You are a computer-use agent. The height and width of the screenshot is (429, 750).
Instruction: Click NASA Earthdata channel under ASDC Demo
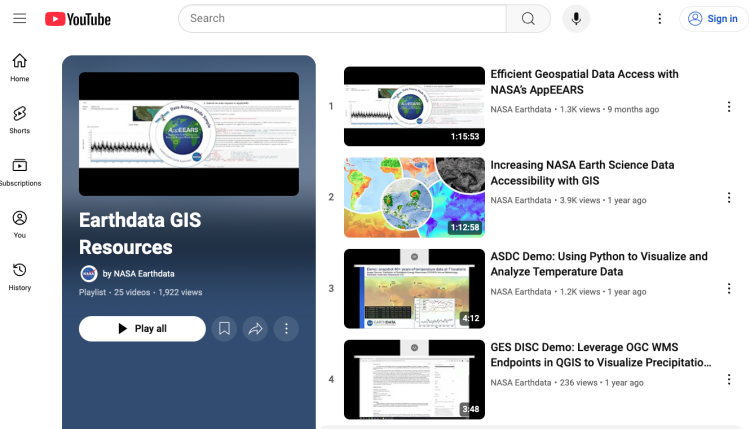pyautogui.click(x=520, y=292)
